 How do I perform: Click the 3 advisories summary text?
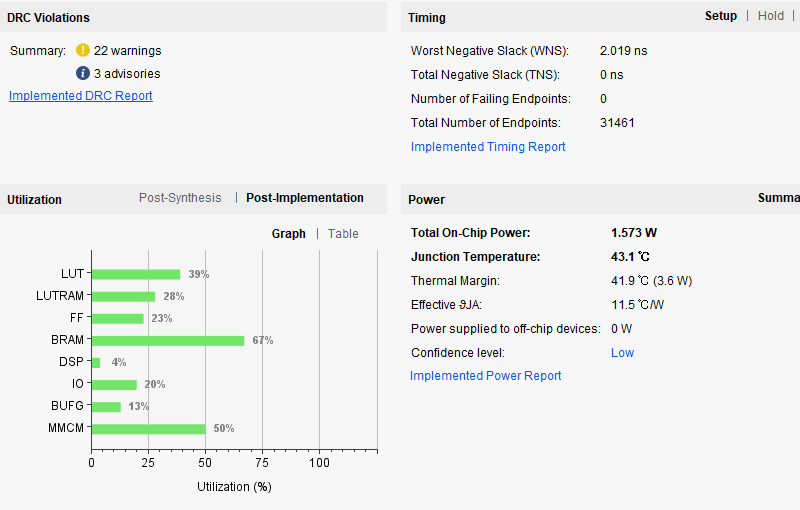point(127,74)
